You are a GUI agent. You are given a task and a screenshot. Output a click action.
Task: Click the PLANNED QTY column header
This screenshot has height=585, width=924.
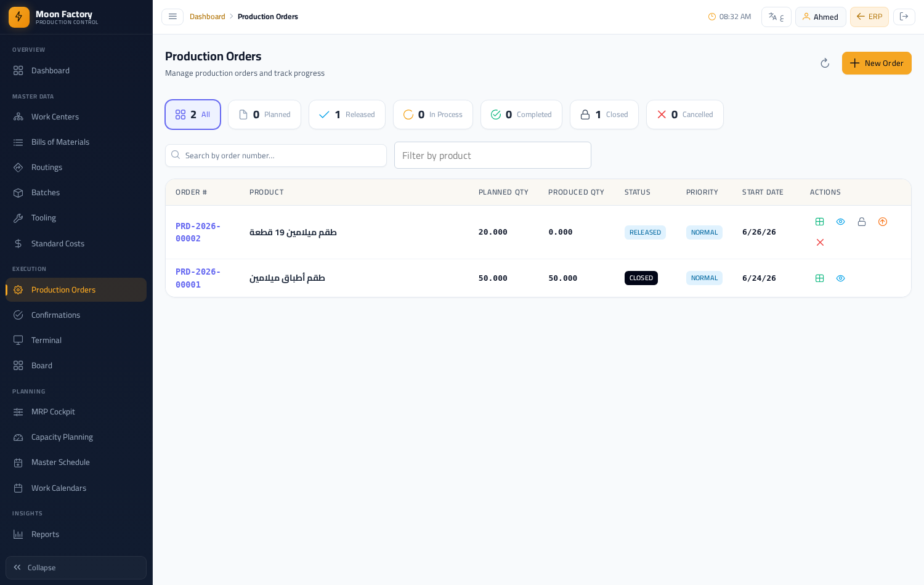point(503,192)
